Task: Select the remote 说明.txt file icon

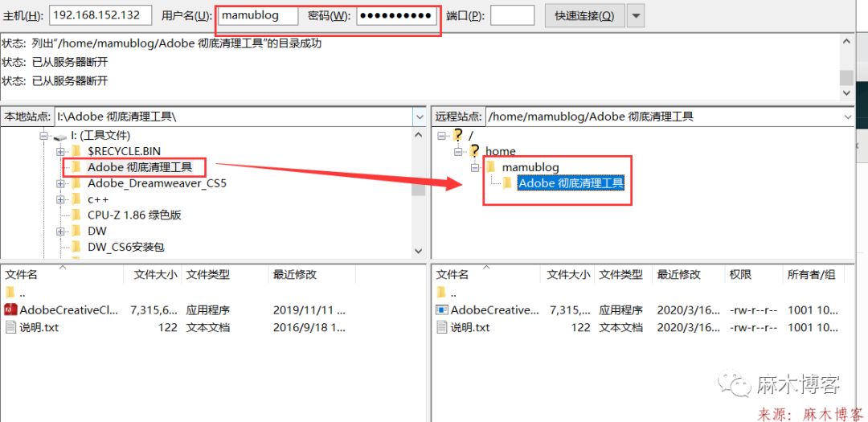Action: pyautogui.click(x=442, y=327)
